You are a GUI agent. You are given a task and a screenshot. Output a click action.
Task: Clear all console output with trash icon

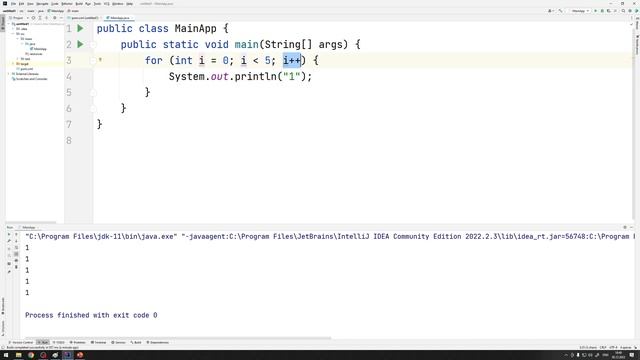click(16, 267)
